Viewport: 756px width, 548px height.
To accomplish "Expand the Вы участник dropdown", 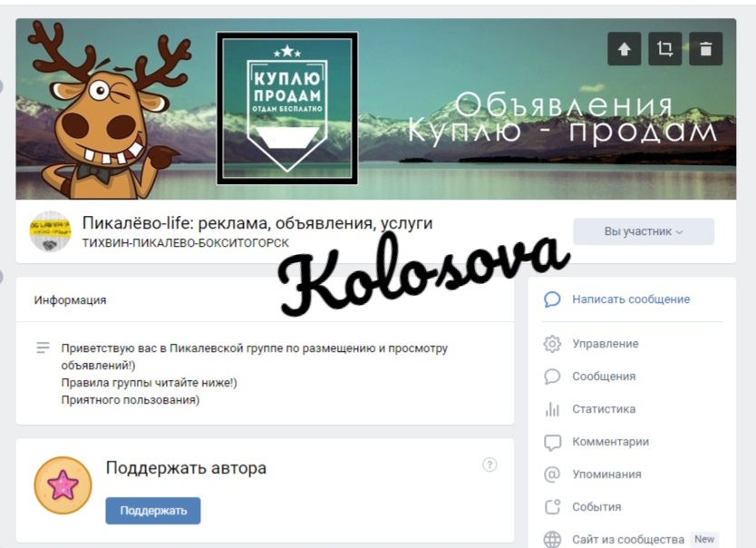I will [x=644, y=231].
